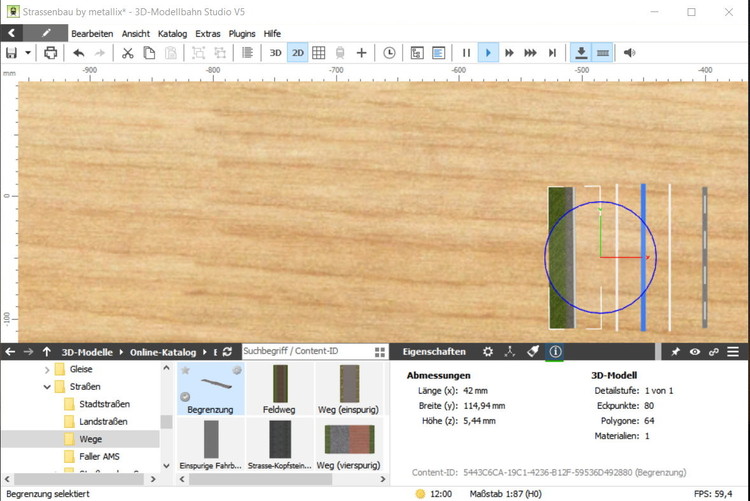The image size is (750, 501).
Task: Open the save dropdown arrow
Action: point(28,53)
